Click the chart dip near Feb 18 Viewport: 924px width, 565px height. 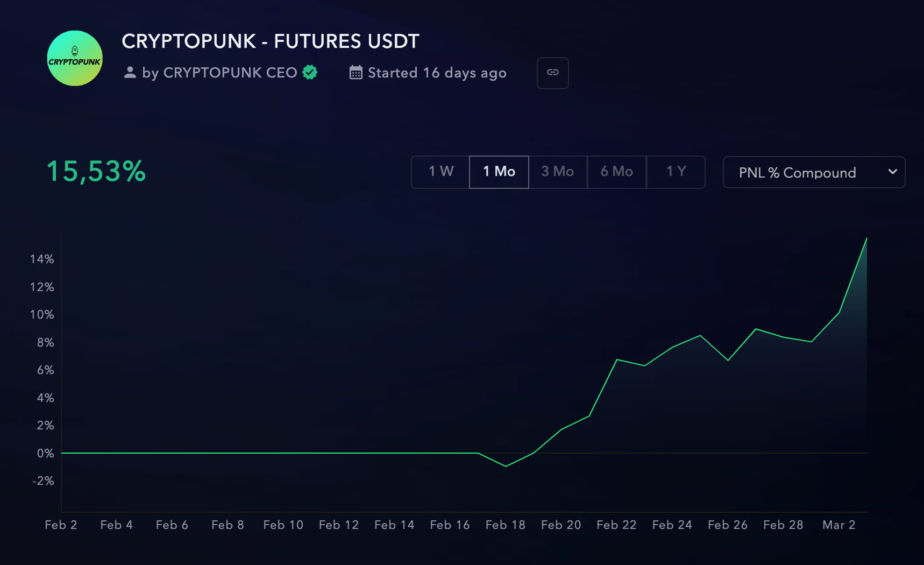tap(506, 466)
